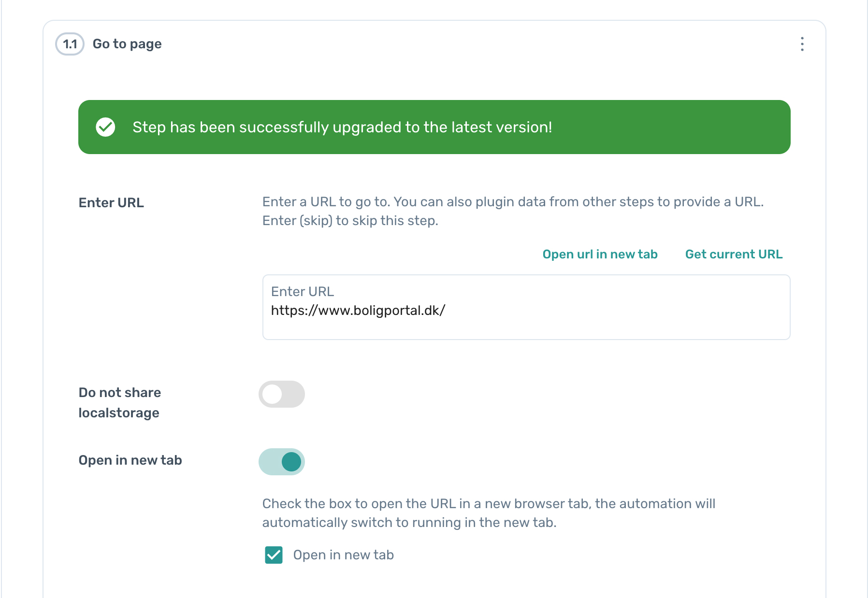Click the small Enter URL placeholder caption

(x=303, y=292)
